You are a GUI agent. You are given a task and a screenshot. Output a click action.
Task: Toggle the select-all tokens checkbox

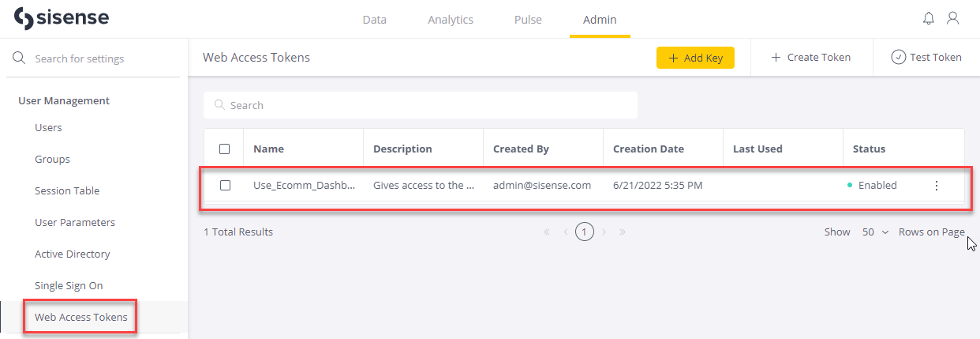225,149
